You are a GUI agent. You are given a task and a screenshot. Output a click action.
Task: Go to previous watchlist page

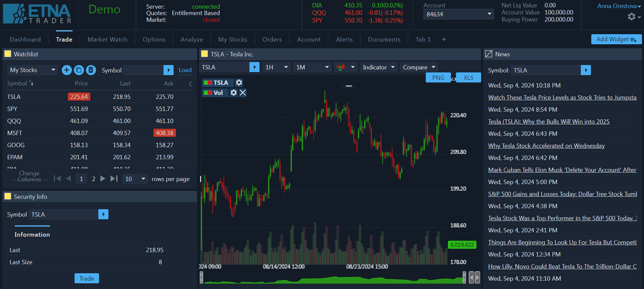pyautogui.click(x=69, y=179)
